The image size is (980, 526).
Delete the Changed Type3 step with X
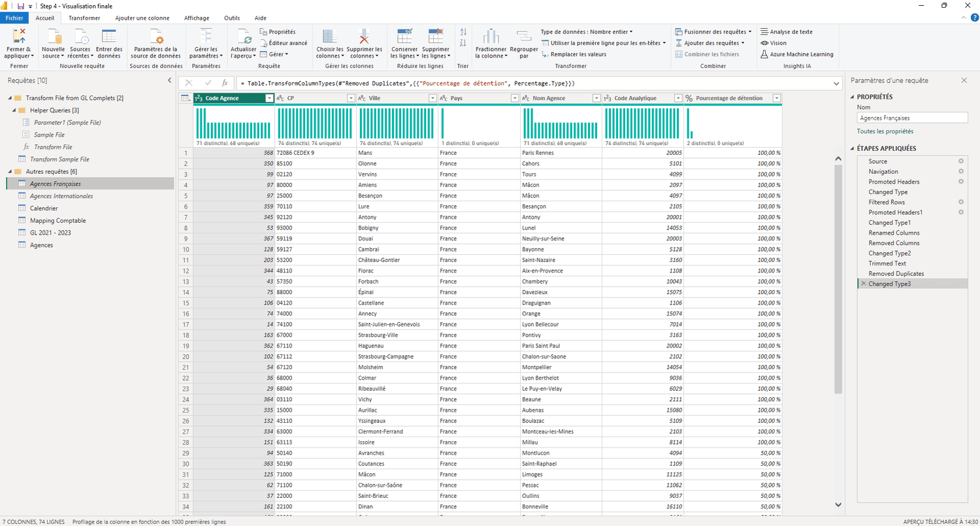coord(864,284)
